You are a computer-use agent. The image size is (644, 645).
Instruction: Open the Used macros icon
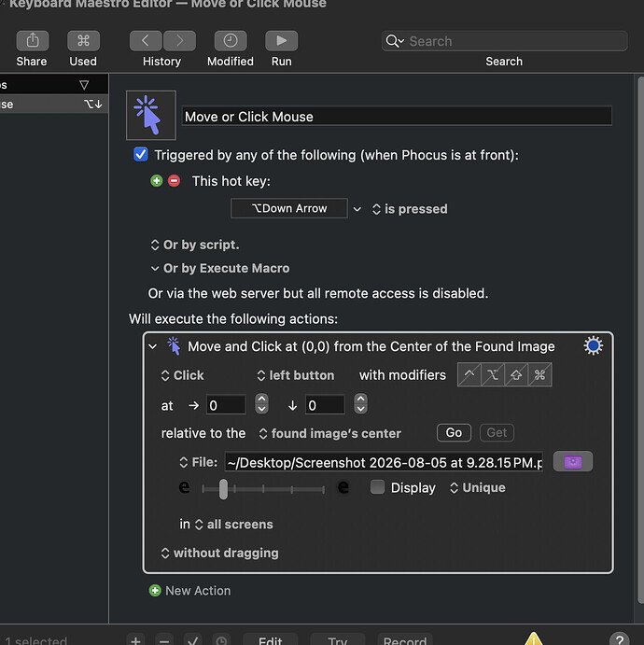click(83, 41)
